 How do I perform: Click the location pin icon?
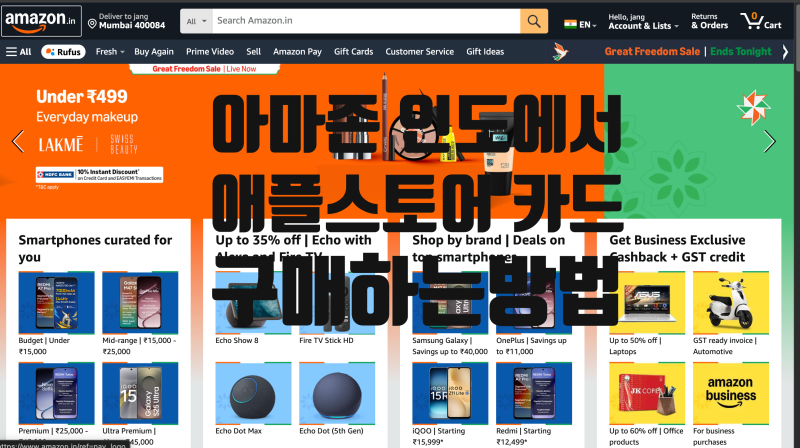pos(92,24)
